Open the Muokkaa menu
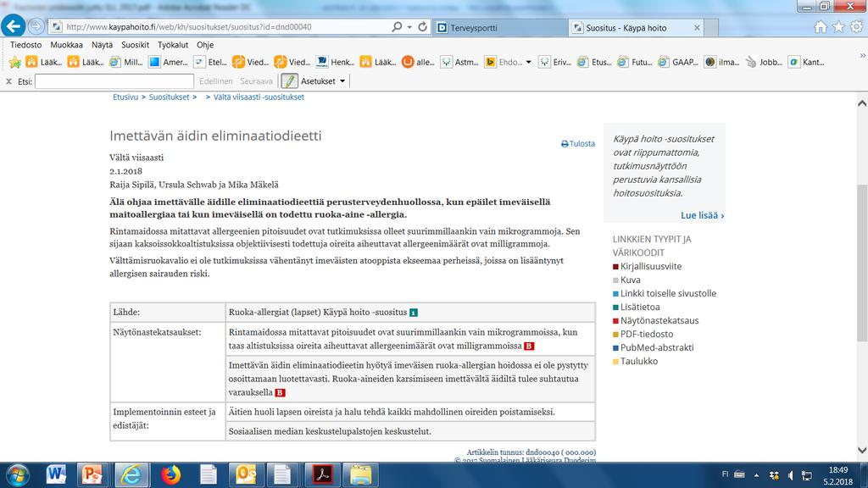This screenshot has height=488, width=868. pyautogui.click(x=66, y=45)
